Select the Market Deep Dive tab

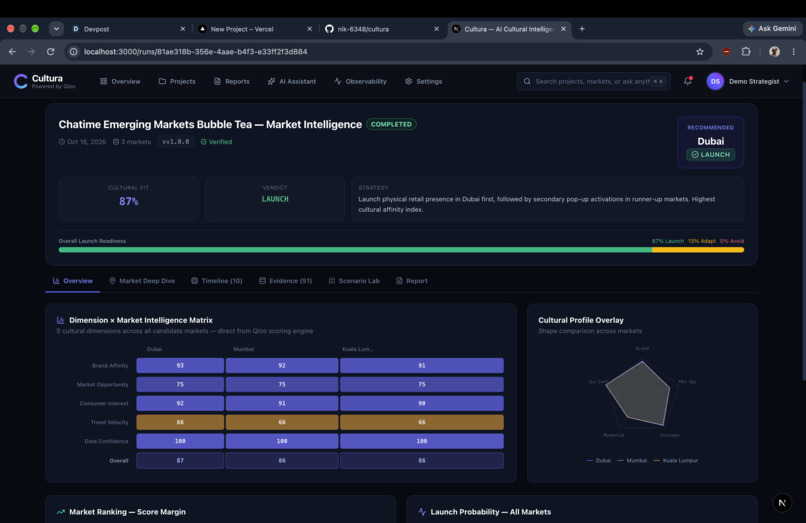(142, 281)
